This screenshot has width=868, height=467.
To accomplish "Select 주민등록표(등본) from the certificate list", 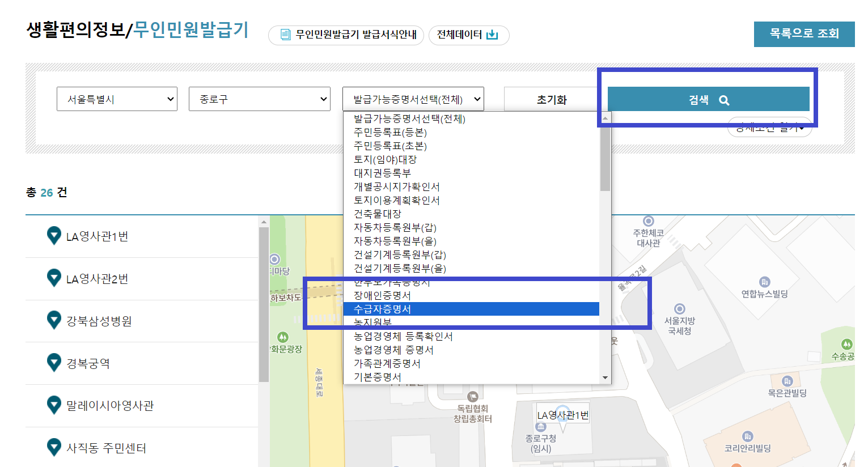I will click(391, 133).
